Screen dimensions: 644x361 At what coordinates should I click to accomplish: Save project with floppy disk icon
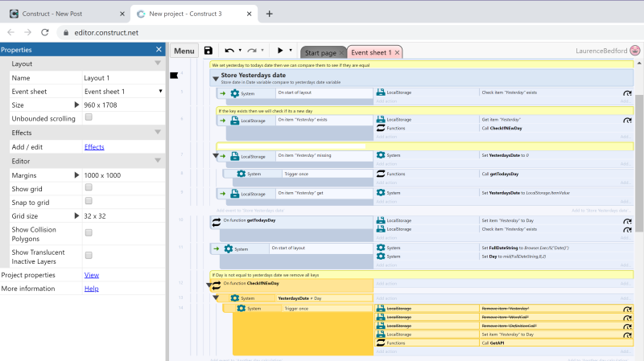click(208, 51)
